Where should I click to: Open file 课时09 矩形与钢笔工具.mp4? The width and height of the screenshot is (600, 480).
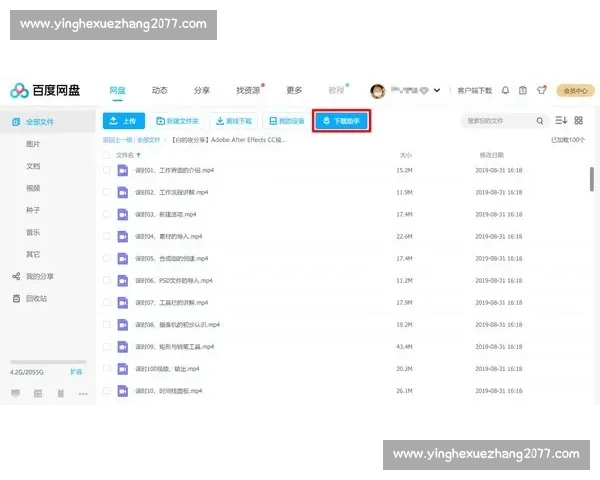pyautogui.click(x=174, y=347)
